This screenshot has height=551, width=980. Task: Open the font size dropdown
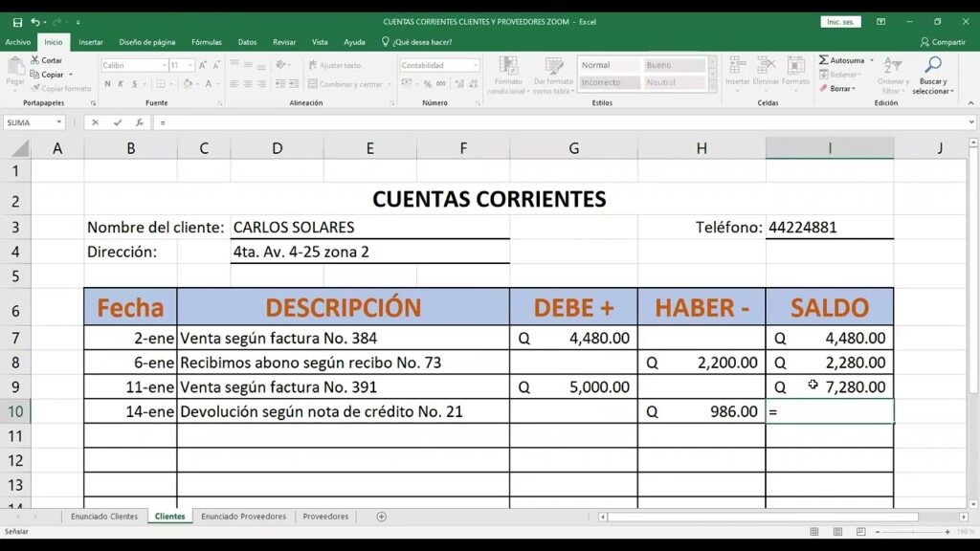pyautogui.click(x=188, y=65)
